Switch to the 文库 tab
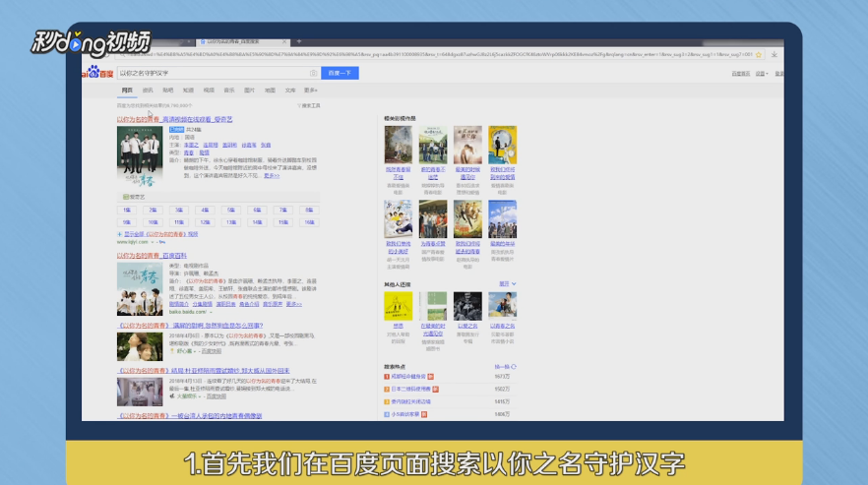 pyautogui.click(x=290, y=91)
